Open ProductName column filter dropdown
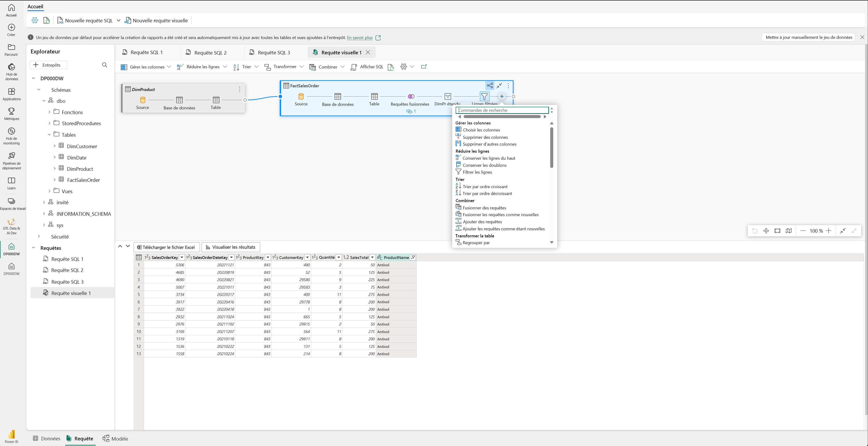Image resolution: width=868 pixels, height=446 pixels. tap(413, 257)
